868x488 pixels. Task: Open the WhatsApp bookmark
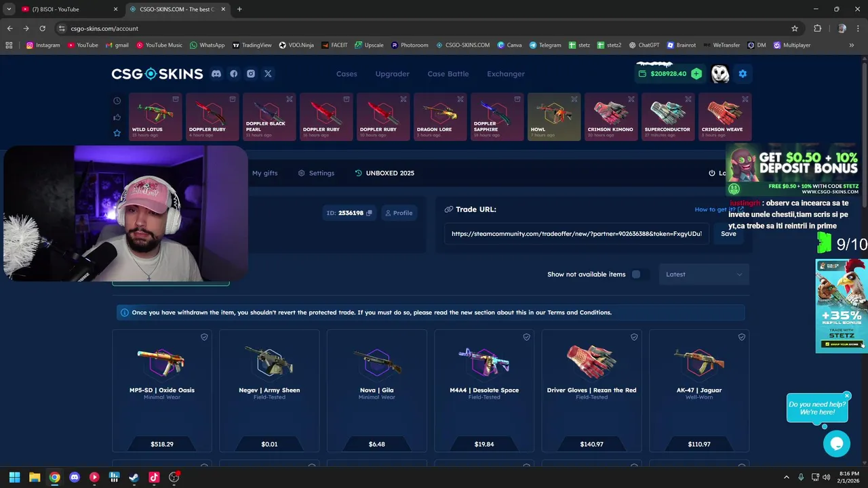[207, 45]
